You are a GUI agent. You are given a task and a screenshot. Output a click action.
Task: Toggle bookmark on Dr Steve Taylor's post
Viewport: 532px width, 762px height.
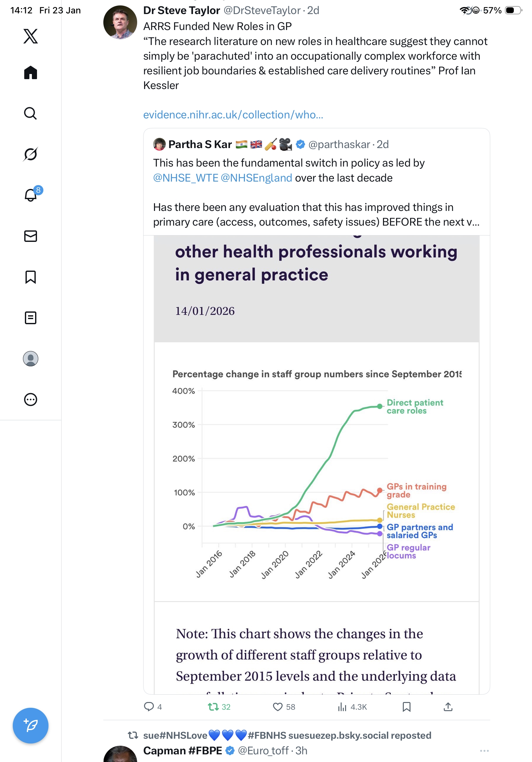[406, 707]
